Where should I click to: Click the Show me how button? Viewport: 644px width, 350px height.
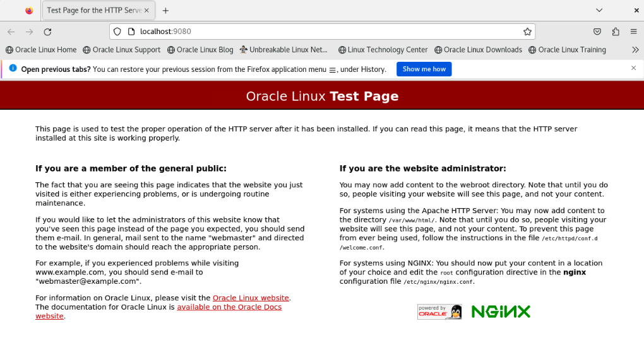[424, 69]
